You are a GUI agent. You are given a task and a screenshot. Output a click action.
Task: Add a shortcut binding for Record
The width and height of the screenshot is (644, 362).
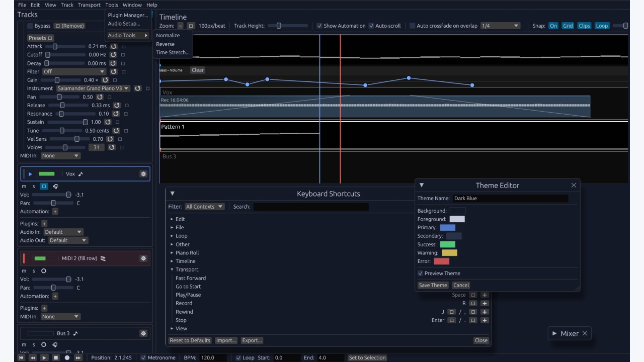click(x=485, y=304)
